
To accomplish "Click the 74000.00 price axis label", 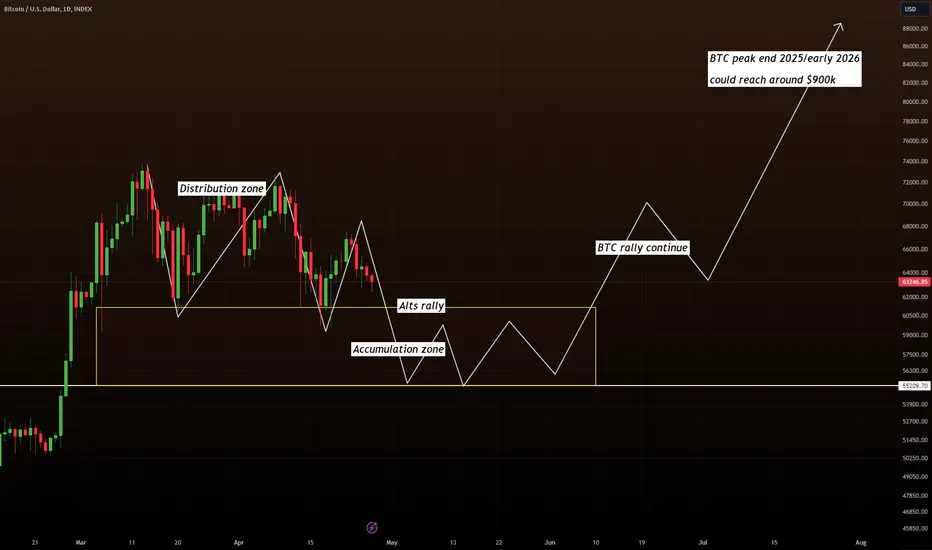I will pos(915,161).
